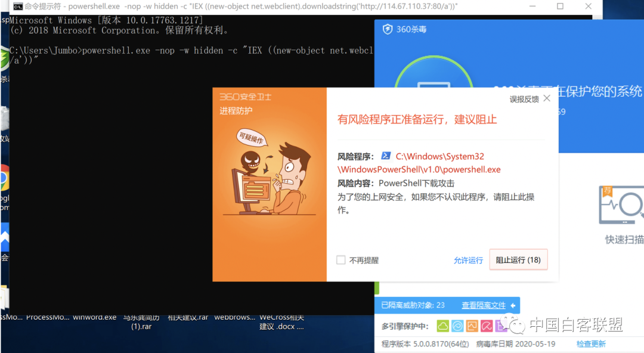Click the 进程防护 label in the popup
Viewport: 644px width, 353px height.
(236, 110)
